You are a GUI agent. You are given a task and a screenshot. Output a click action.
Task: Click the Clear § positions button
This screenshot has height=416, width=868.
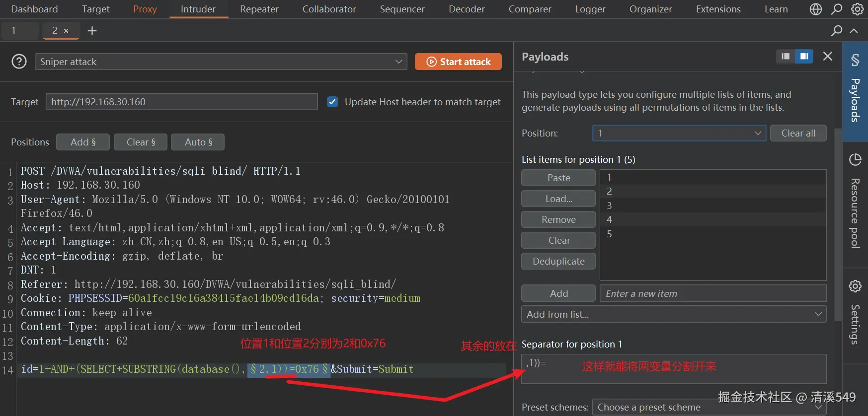[x=141, y=142]
